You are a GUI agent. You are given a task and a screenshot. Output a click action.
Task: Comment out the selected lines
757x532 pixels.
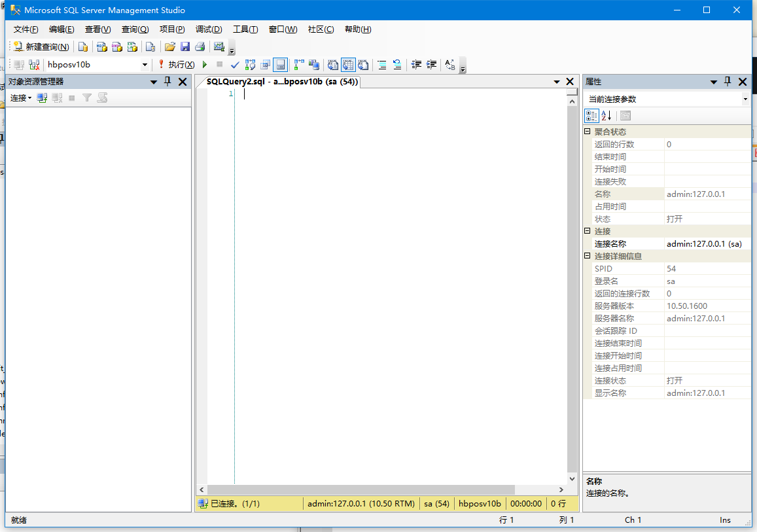pyautogui.click(x=382, y=65)
